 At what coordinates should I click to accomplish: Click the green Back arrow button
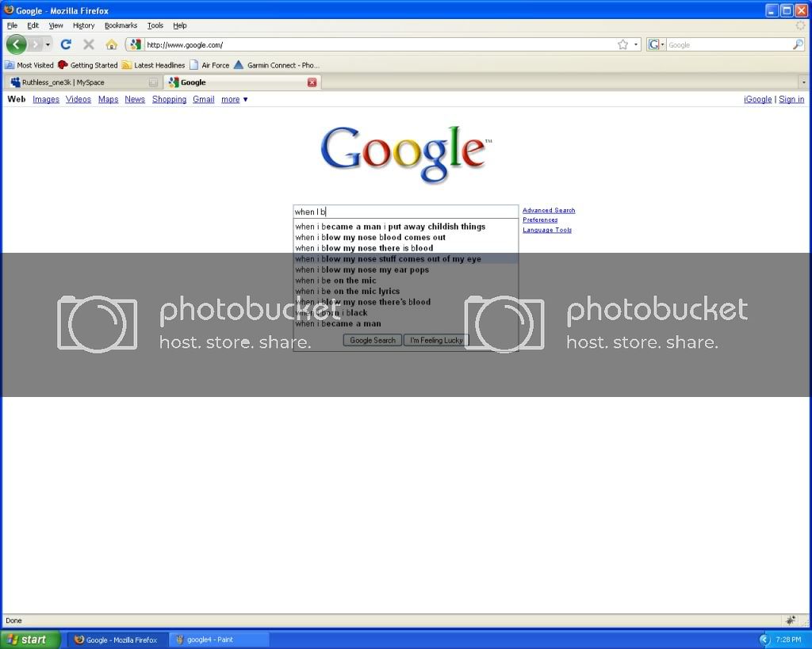pos(16,44)
